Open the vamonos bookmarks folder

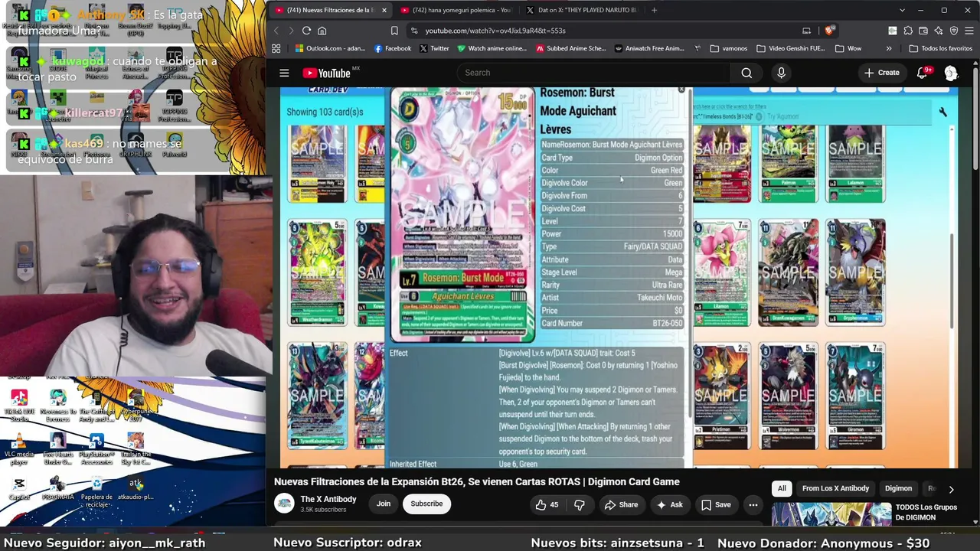pyautogui.click(x=728, y=48)
